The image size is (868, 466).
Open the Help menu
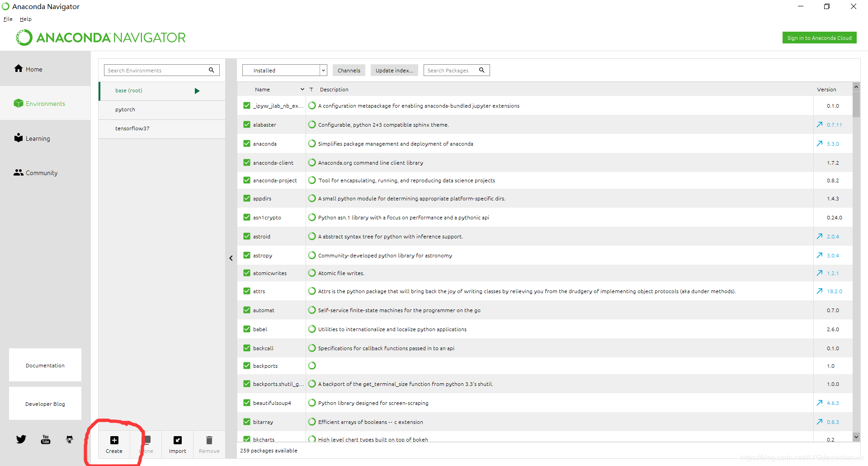pyautogui.click(x=26, y=19)
